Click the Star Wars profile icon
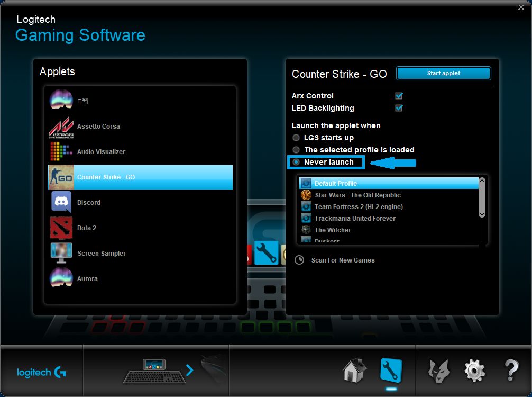The height and width of the screenshot is (397, 532). click(306, 195)
